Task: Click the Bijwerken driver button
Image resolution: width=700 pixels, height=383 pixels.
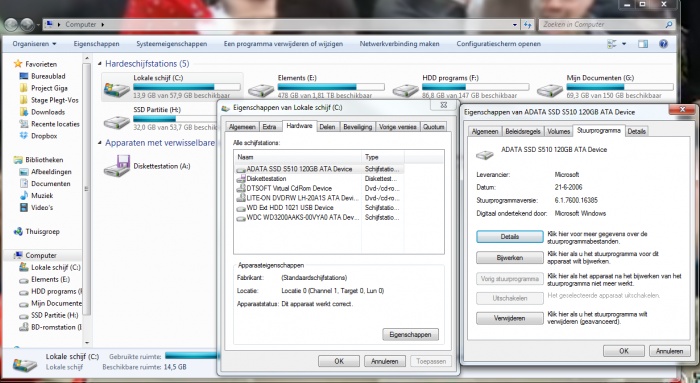Action: [x=509, y=258]
